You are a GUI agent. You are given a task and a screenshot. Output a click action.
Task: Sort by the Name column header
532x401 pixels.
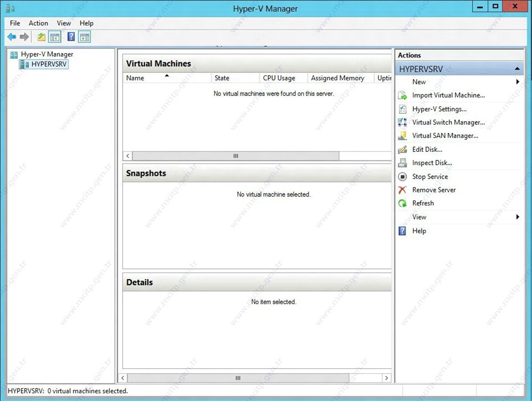pyautogui.click(x=167, y=78)
